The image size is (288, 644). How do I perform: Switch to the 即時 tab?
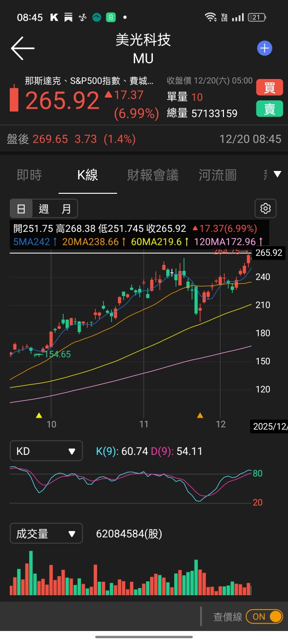pyautogui.click(x=29, y=175)
